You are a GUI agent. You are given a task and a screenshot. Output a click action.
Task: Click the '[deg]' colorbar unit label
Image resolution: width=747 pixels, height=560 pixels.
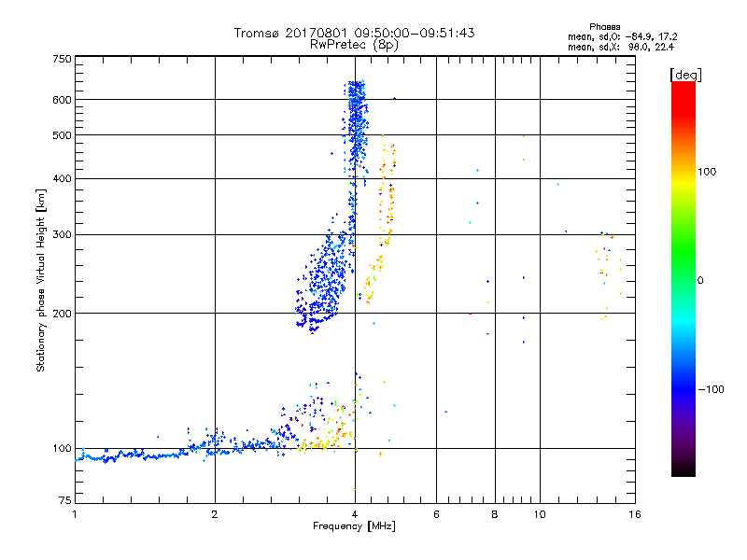685,75
